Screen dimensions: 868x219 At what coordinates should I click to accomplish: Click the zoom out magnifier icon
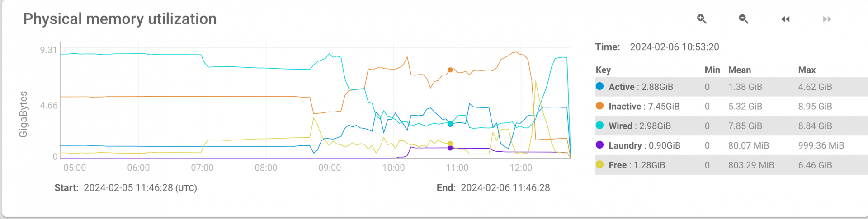[743, 19]
